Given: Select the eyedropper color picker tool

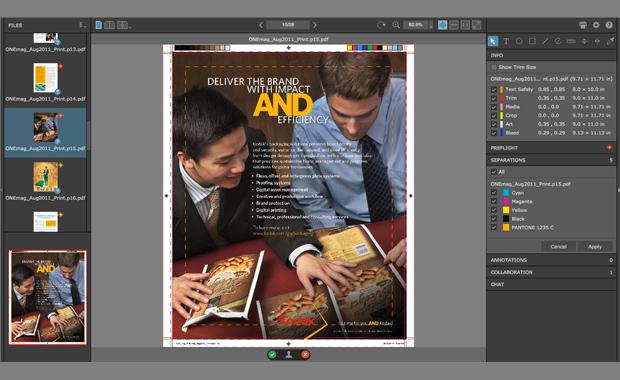Looking at the screenshot, I should (610, 41).
